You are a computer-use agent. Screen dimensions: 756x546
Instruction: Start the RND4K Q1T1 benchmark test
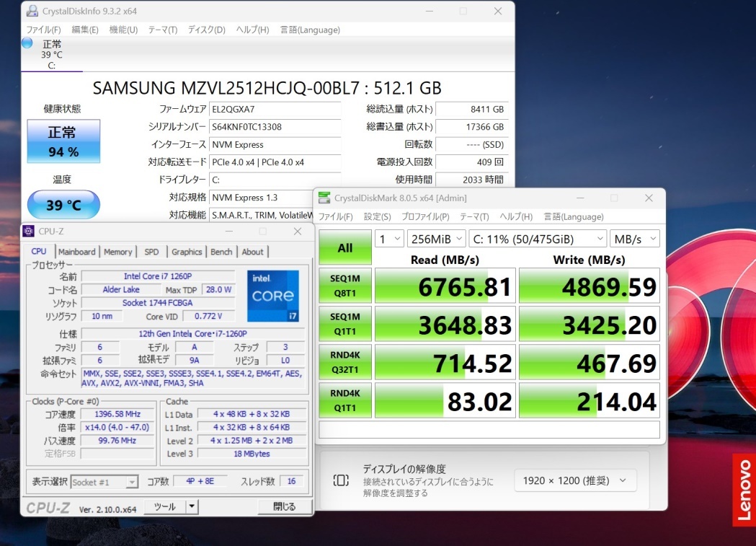point(345,400)
